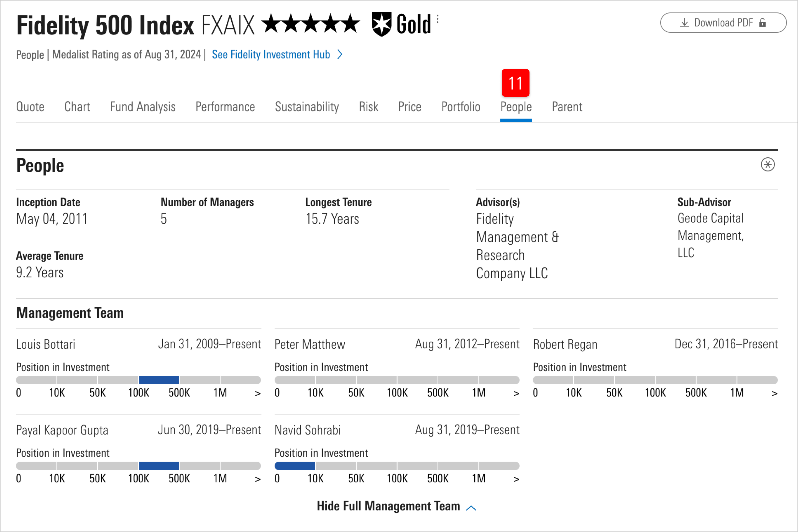View the Portfolio tab
Viewport: 798px width, 532px height.
coord(461,107)
